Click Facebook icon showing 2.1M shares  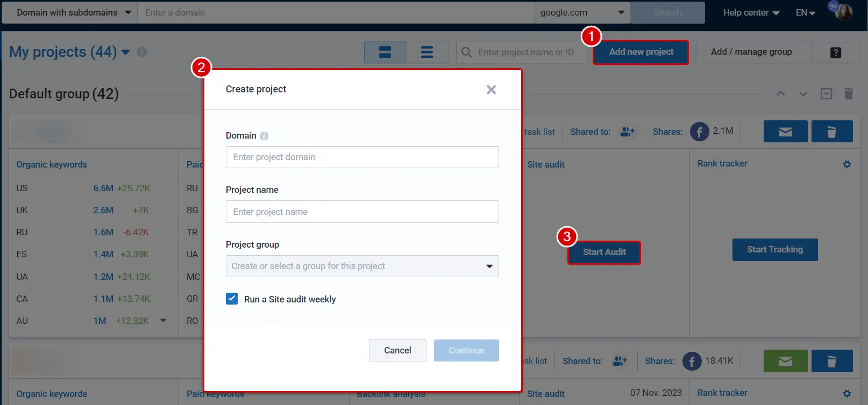[700, 132]
